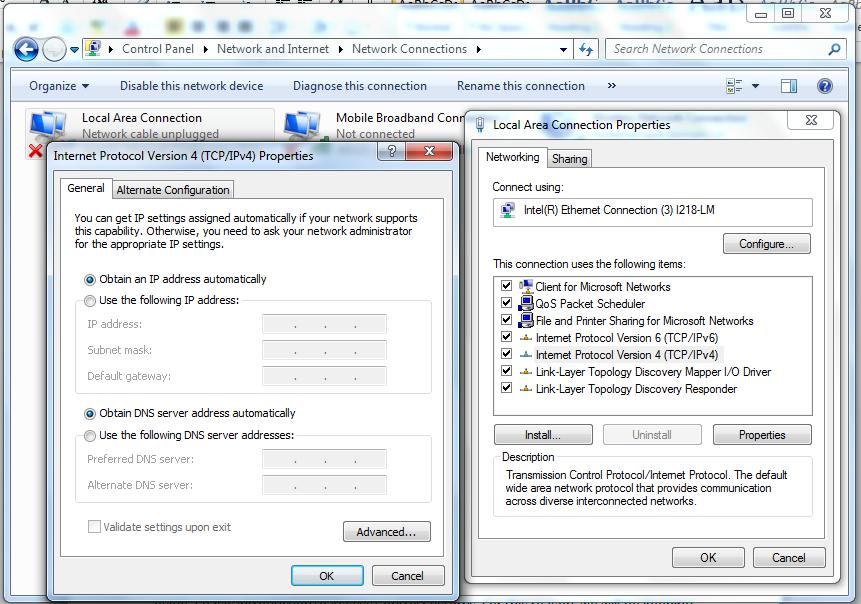This screenshot has height=604, width=861.
Task: Show more toolbar commands chevron
Action: click(x=611, y=86)
